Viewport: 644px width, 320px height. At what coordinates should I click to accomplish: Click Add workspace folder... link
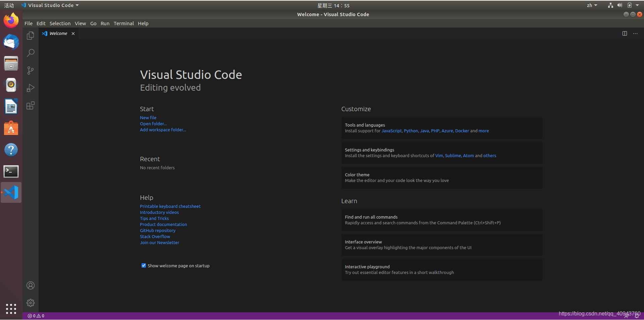click(x=163, y=130)
